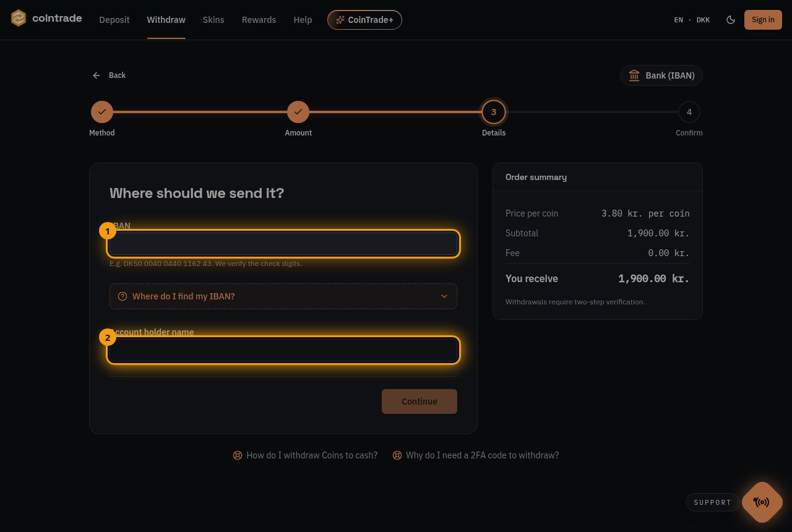Select step 3 Details circle

pos(494,112)
